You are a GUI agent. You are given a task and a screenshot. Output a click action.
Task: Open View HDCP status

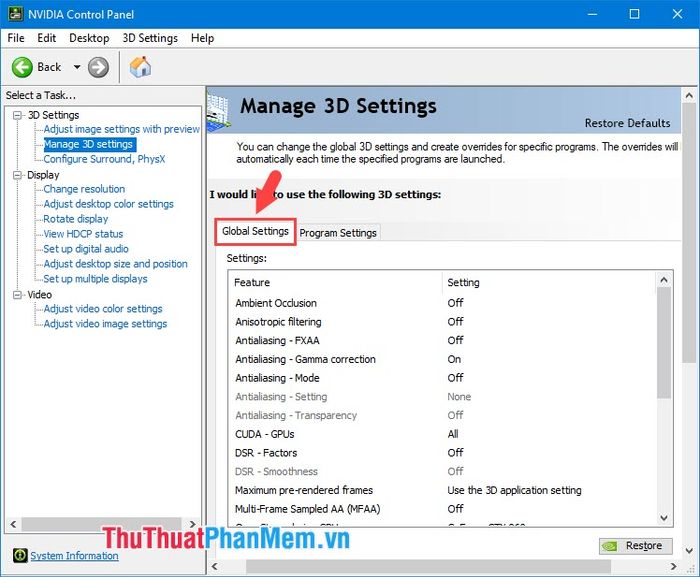[83, 234]
